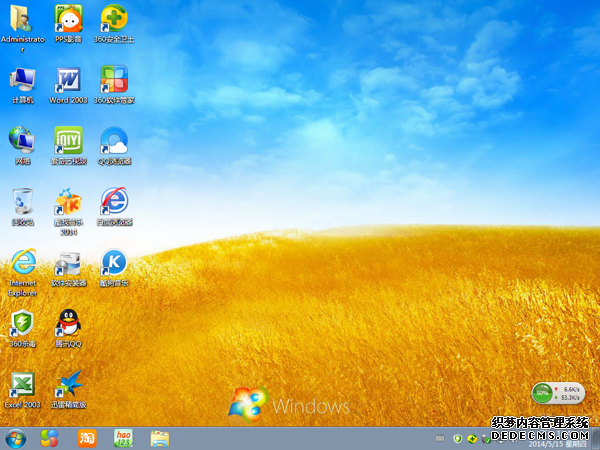
Task: Click the Show Desktop strip
Action: [x=597, y=439]
